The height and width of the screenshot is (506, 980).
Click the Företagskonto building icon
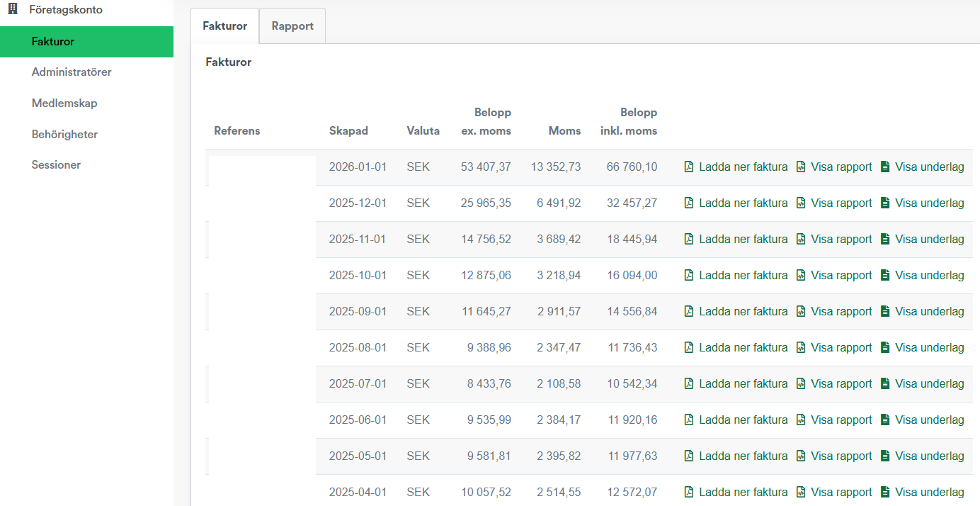click(13, 10)
